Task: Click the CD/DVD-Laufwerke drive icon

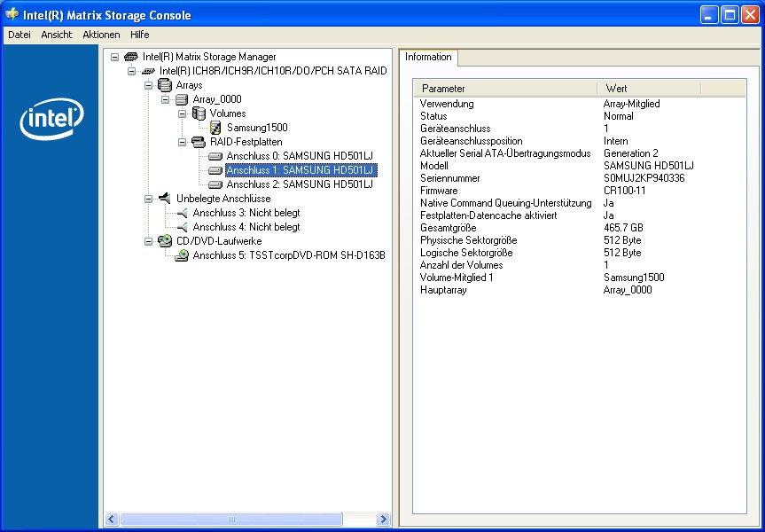Action: pos(165,240)
